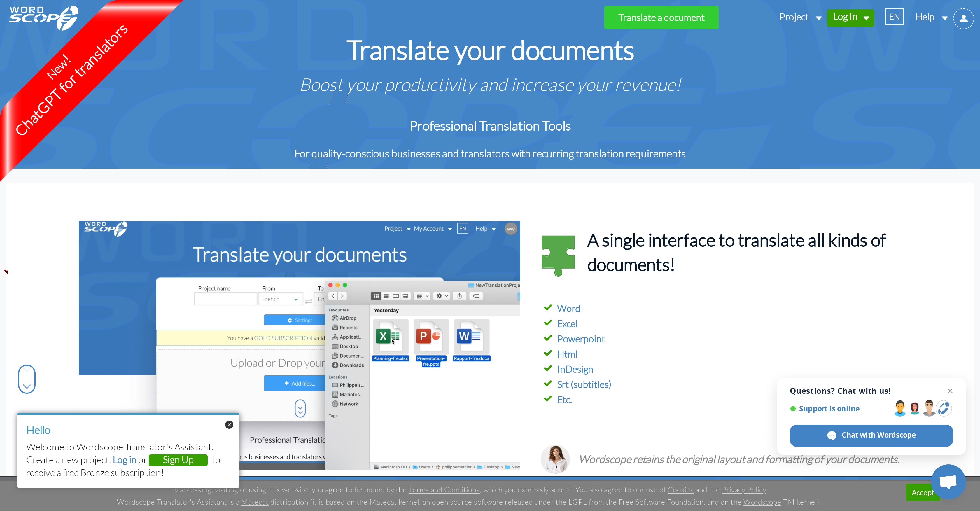Click the chat bubble icon in blue button
Image resolution: width=980 pixels, height=511 pixels.
[832, 435]
